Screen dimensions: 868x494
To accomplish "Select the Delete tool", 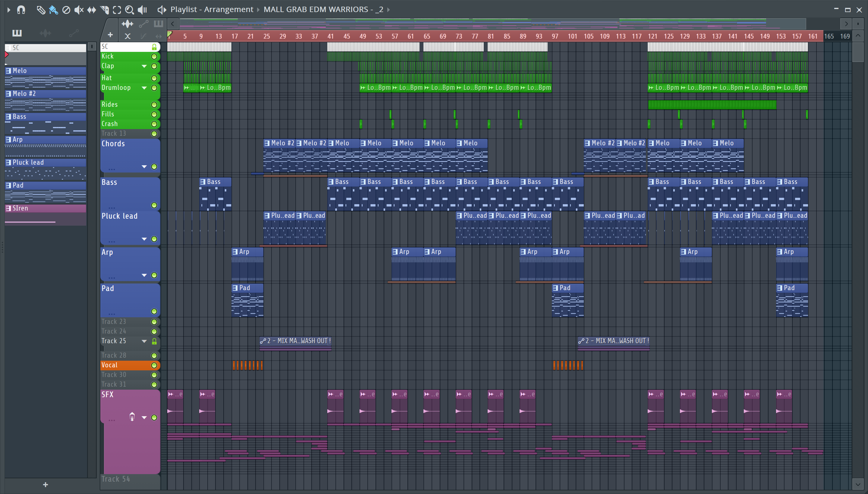I will click(66, 10).
